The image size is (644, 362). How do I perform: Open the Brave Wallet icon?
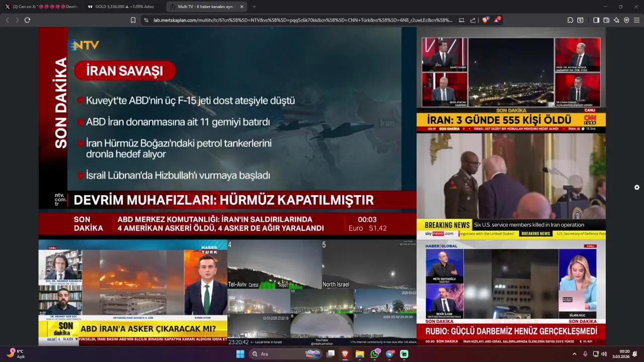(606, 20)
